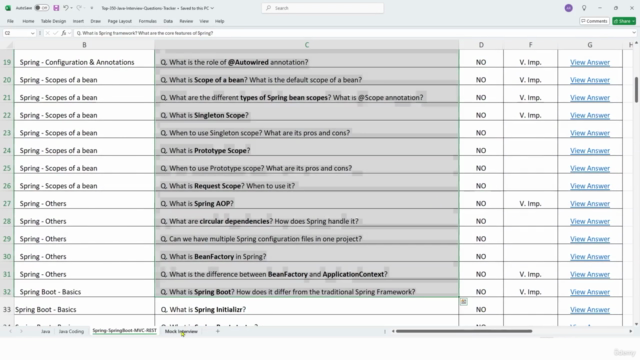Select row 27 header
The width and height of the screenshot is (640, 360).
[7, 203]
